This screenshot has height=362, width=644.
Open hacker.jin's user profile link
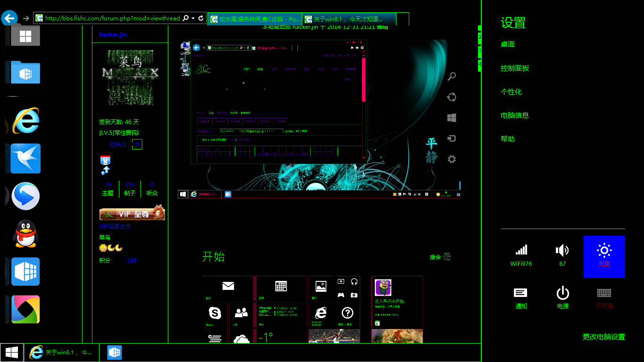[113, 34]
